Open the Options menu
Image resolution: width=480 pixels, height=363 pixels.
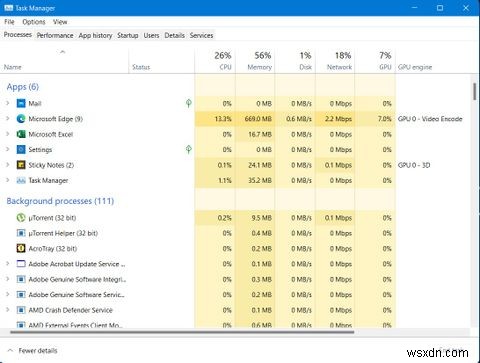[x=34, y=22]
